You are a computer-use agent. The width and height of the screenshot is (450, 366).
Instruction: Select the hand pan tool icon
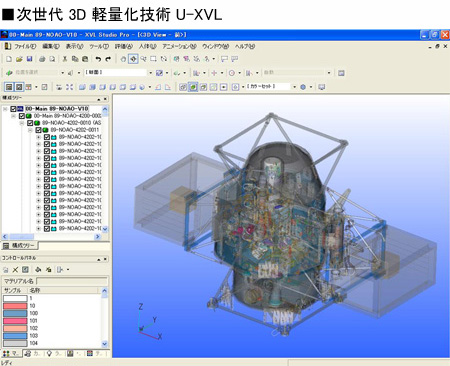click(x=123, y=59)
